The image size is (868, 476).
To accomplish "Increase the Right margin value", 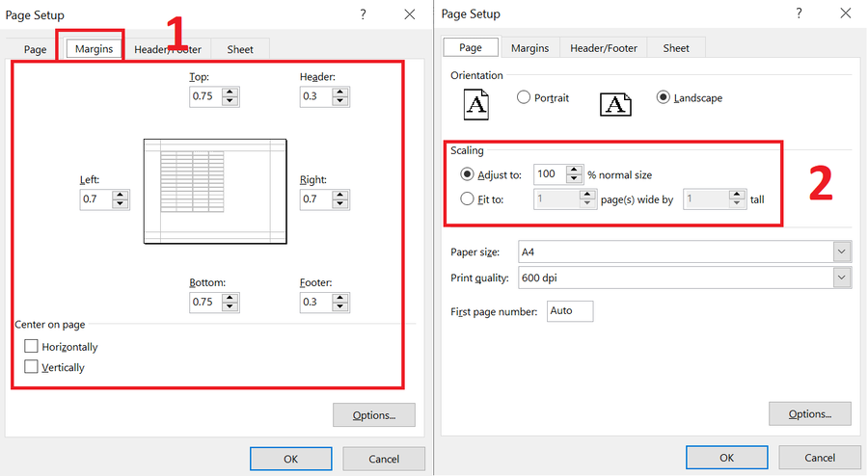I will pyautogui.click(x=340, y=196).
